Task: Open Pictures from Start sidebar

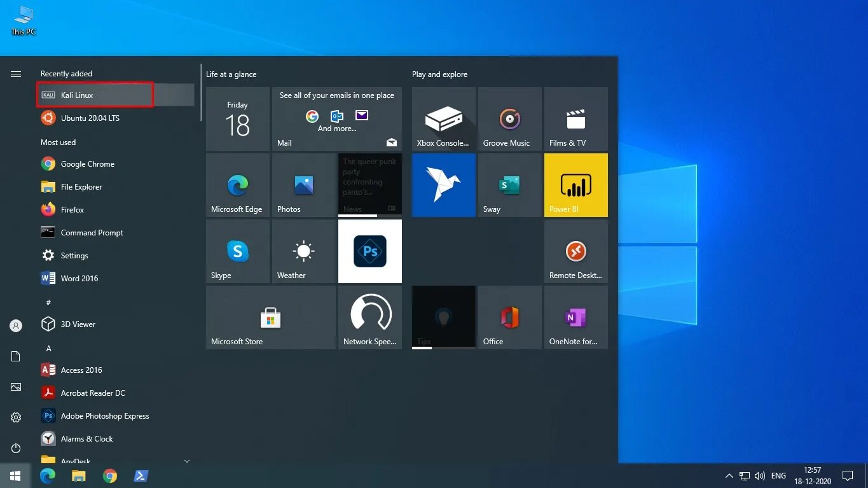Action: click(16, 387)
